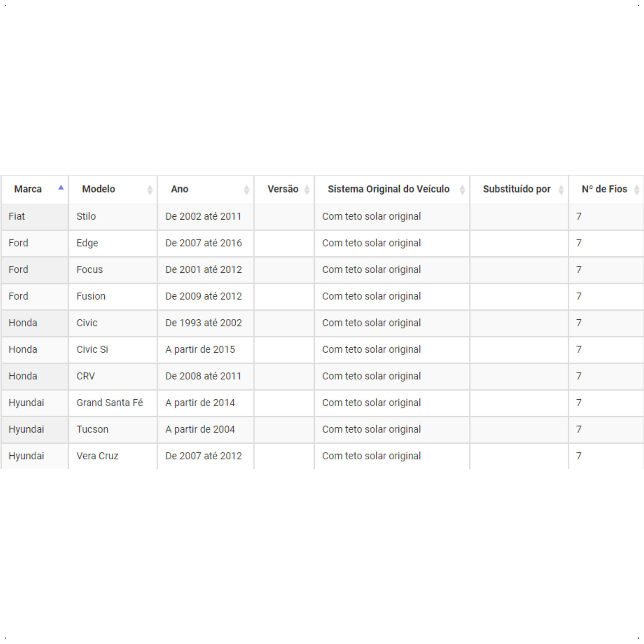Screen dimensions: 644x644
Task: Toggle sort arrows in Versão header
Action: click(x=307, y=190)
